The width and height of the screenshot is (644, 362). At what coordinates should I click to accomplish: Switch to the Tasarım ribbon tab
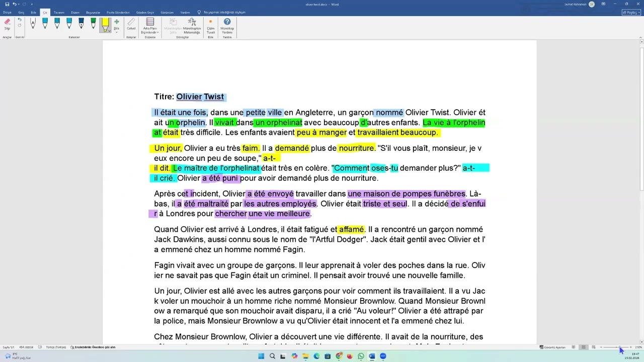(x=59, y=12)
